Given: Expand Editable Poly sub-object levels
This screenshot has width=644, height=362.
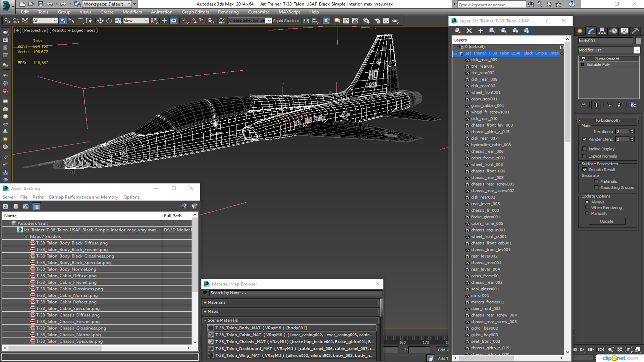Looking at the screenshot, I should (x=583, y=64).
